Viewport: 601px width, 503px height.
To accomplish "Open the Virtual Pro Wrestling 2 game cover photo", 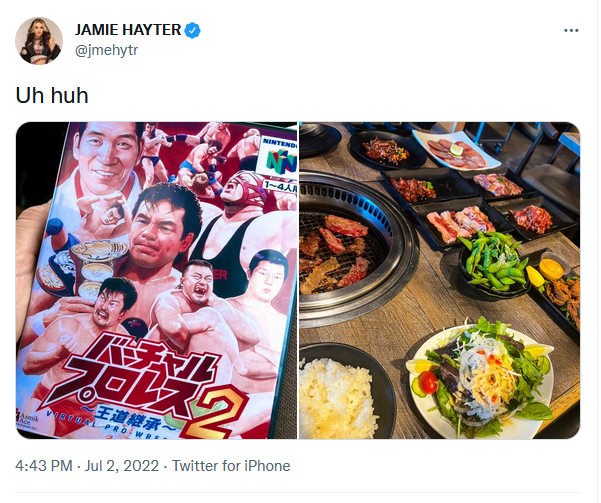I will point(156,281).
